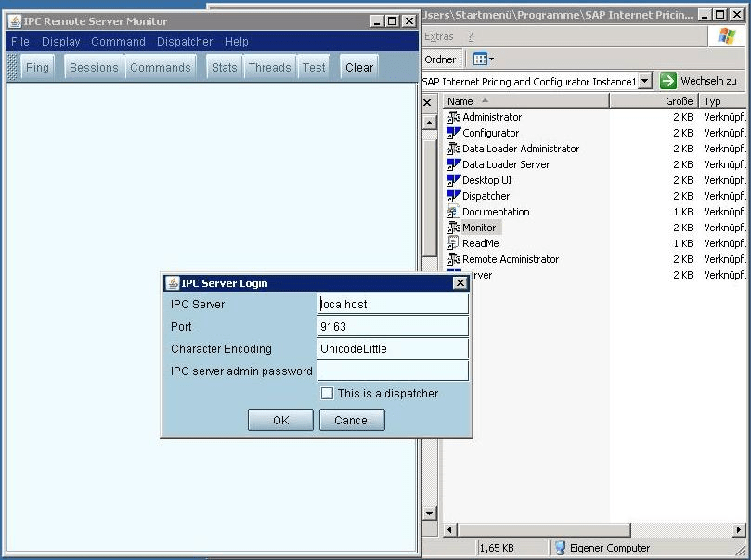
Task: Click the folder pane scroll down arrow
Action: [x=429, y=513]
